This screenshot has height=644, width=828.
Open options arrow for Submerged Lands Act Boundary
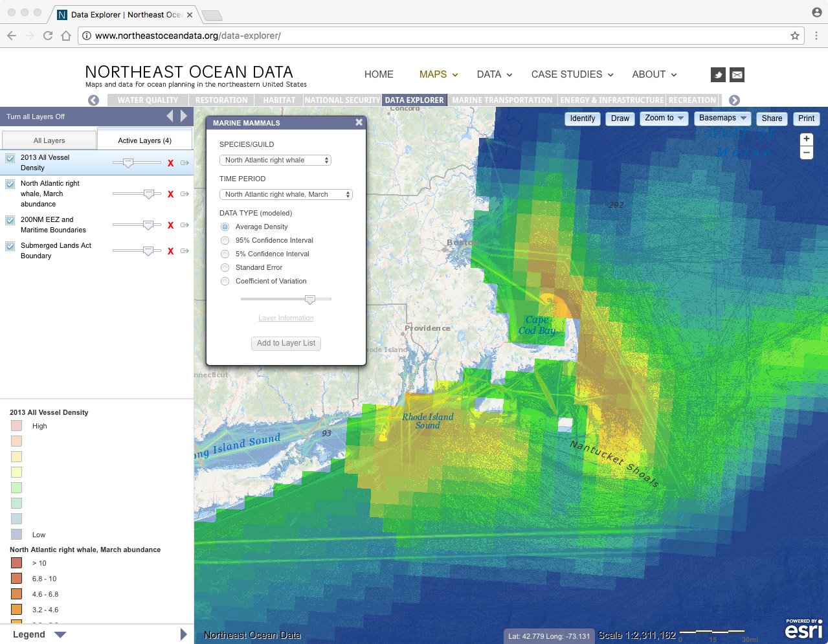(x=185, y=251)
